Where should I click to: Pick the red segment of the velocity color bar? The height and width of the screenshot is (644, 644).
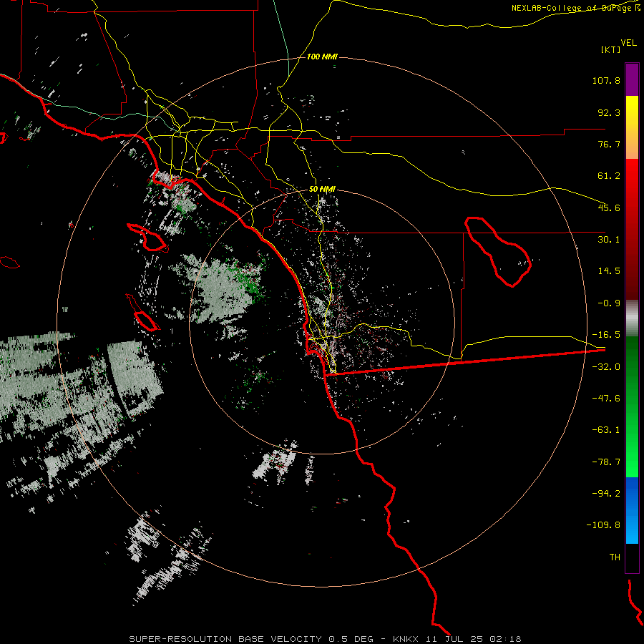click(632, 228)
